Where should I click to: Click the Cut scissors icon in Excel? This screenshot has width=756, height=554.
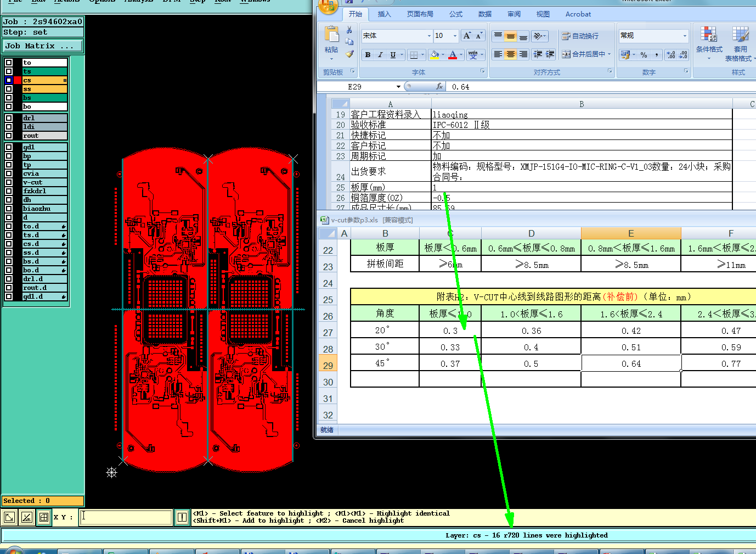[349, 30]
